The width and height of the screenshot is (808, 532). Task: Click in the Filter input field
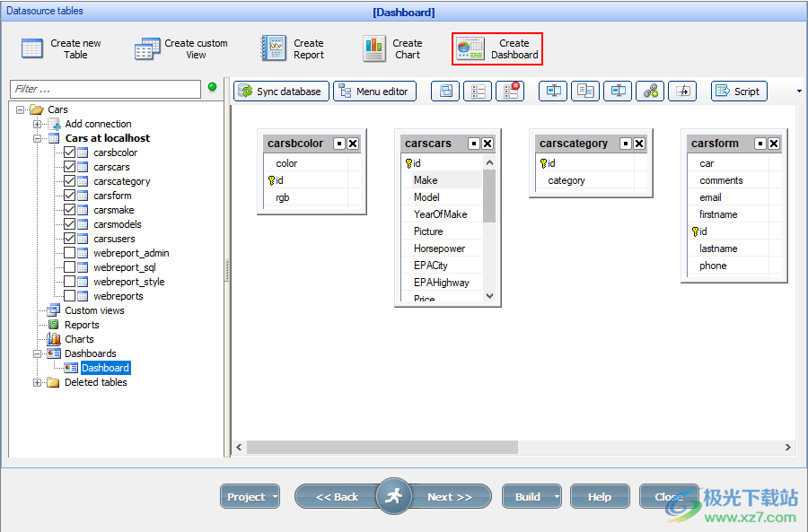(x=105, y=89)
